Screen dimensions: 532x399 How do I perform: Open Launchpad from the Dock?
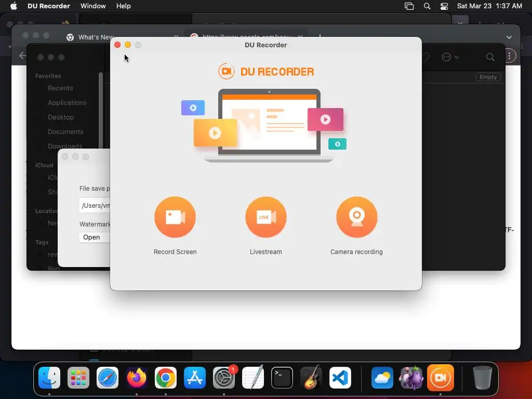point(78,378)
